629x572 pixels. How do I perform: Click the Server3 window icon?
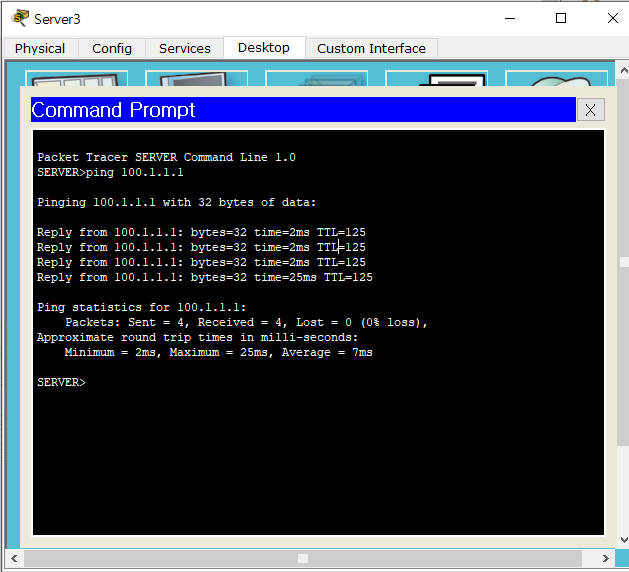point(20,18)
